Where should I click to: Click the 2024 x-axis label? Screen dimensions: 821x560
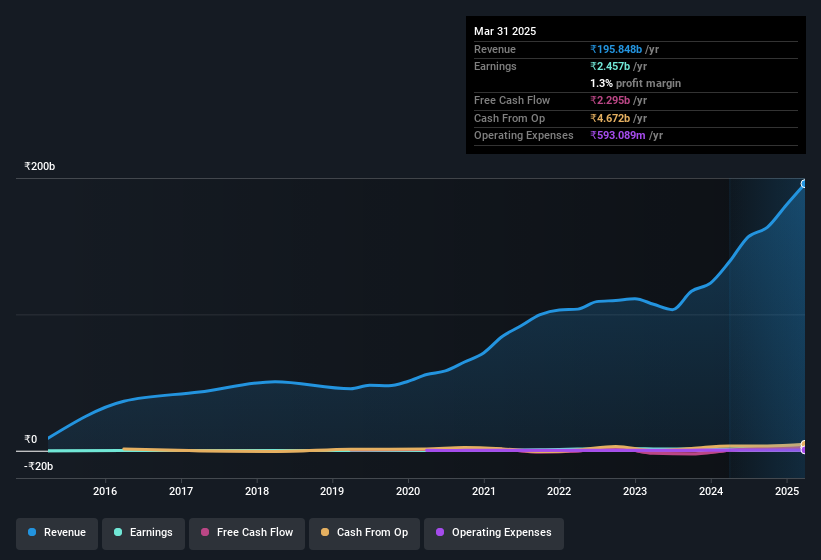pyautogui.click(x=711, y=491)
